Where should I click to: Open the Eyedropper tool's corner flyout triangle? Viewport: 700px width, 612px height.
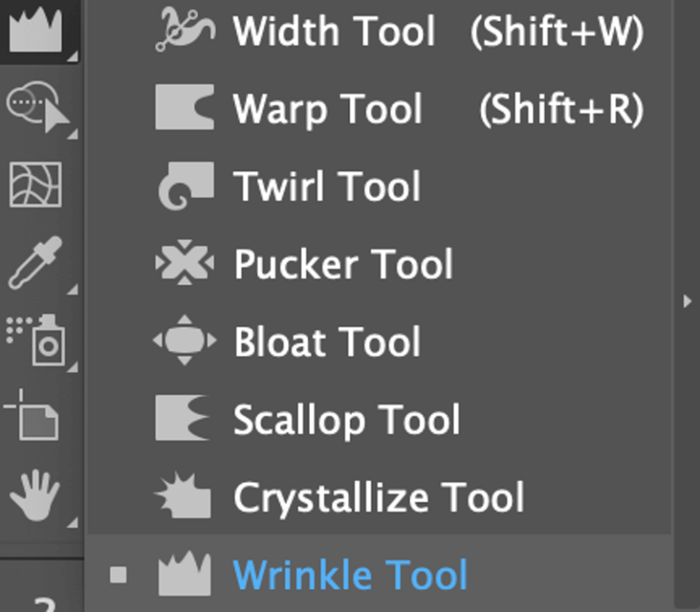click(x=72, y=290)
